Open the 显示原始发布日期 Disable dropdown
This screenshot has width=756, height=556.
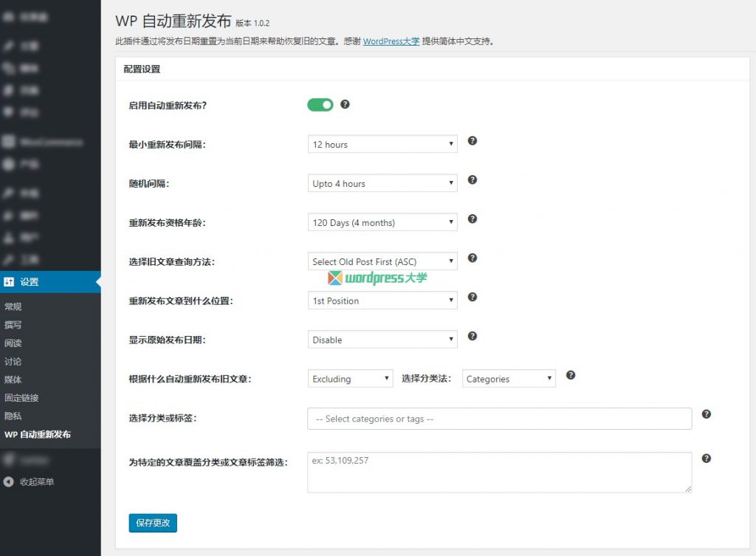[x=382, y=340]
